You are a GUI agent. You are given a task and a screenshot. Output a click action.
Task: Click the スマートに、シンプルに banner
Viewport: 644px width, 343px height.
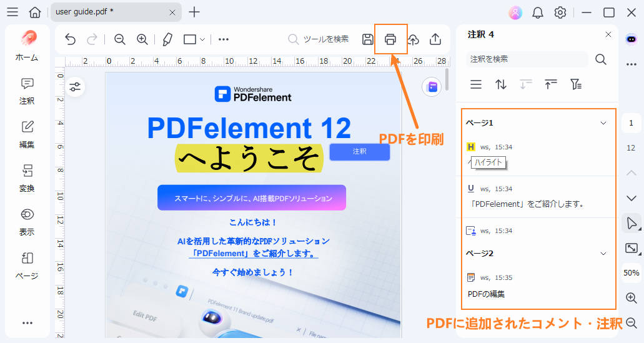252,197
